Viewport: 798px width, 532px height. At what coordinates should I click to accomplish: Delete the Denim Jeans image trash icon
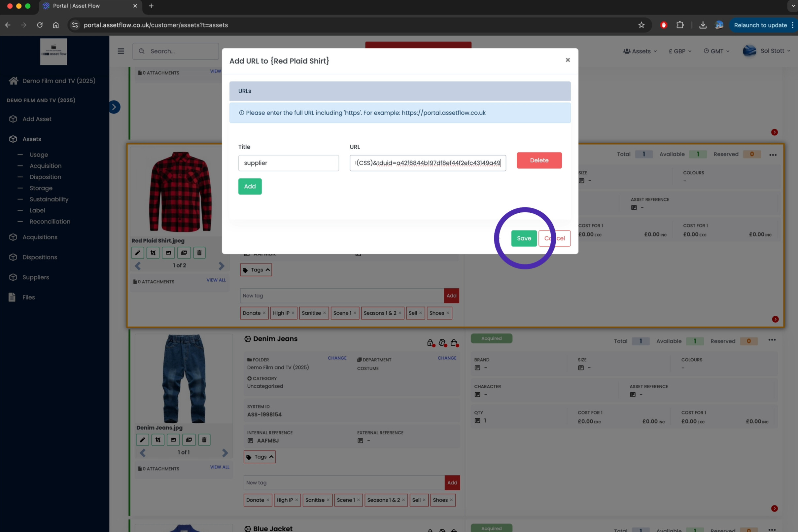[x=204, y=440]
